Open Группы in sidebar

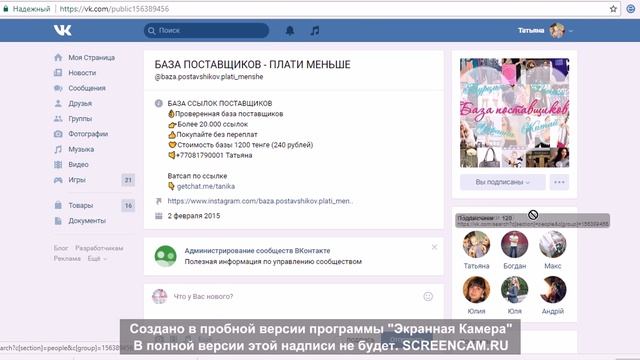tap(80, 119)
